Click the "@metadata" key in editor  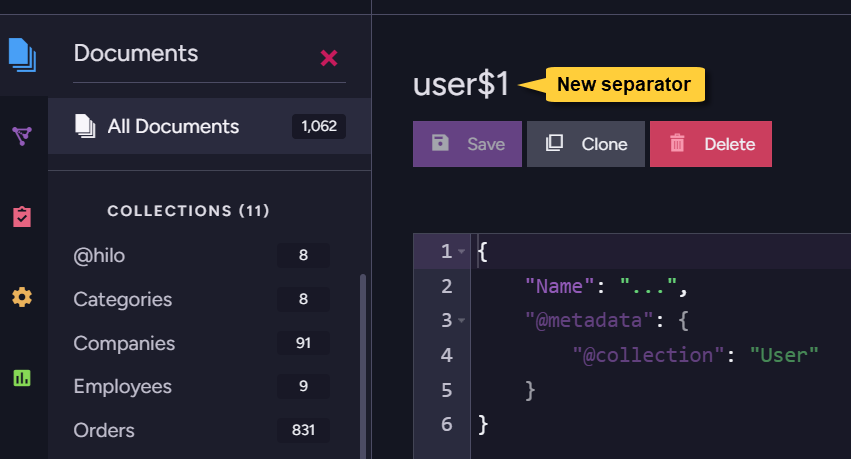point(589,321)
